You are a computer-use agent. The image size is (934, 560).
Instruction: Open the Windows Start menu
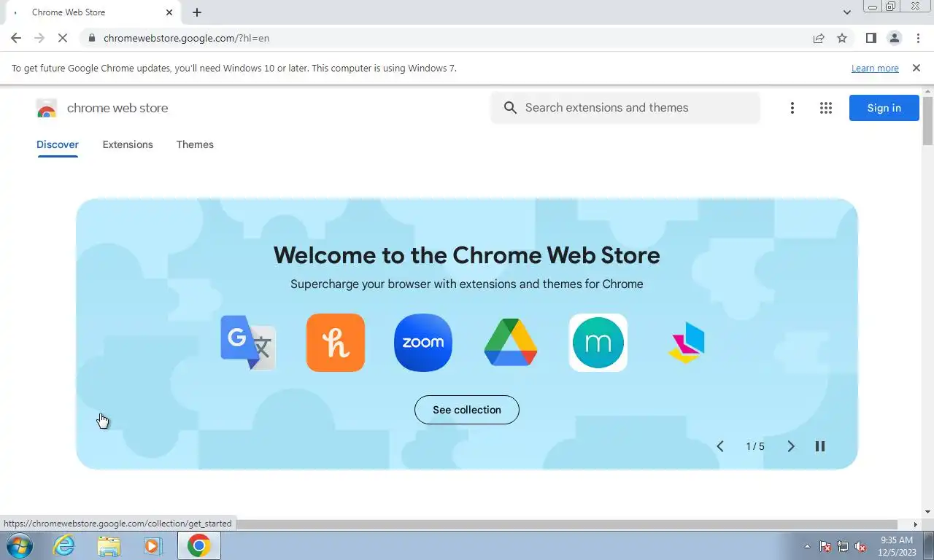click(19, 545)
